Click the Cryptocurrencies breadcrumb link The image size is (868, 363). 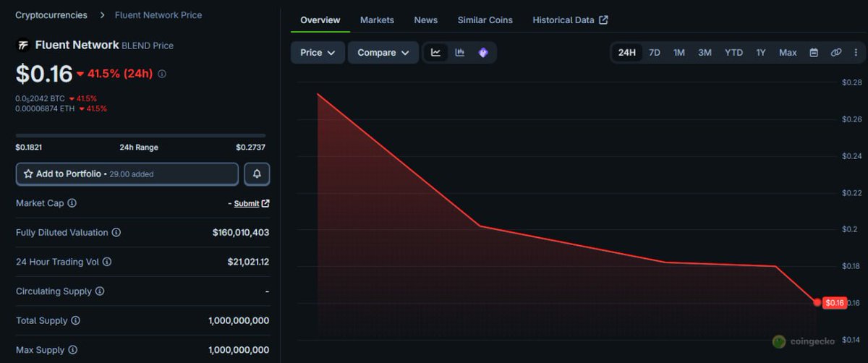(51, 15)
